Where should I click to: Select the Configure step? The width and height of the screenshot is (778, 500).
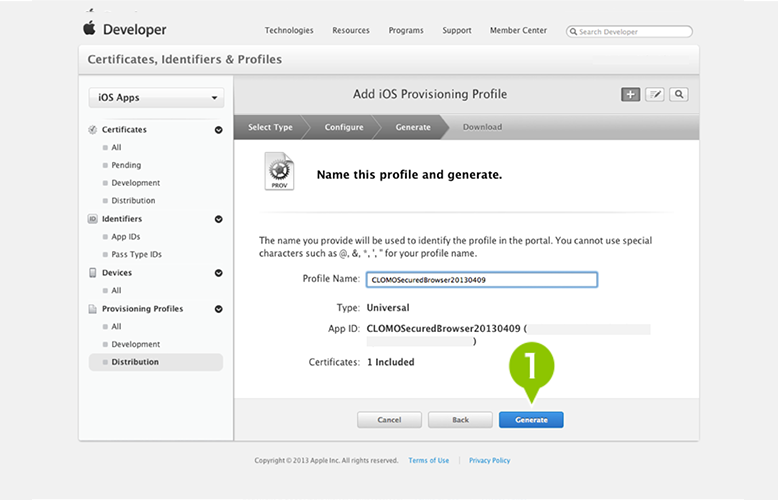click(x=344, y=127)
